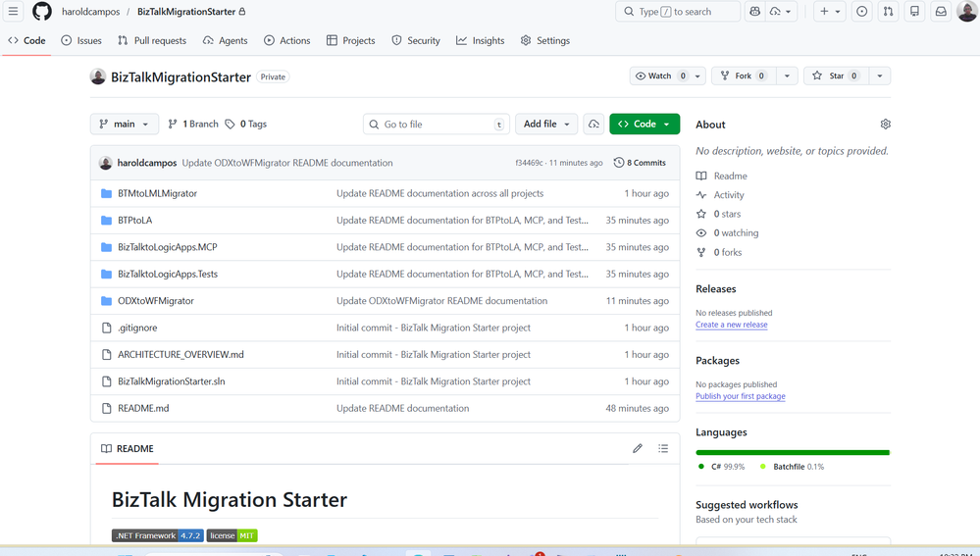This screenshot has width=980, height=556.
Task: Open the Actions tab
Action: [286, 40]
